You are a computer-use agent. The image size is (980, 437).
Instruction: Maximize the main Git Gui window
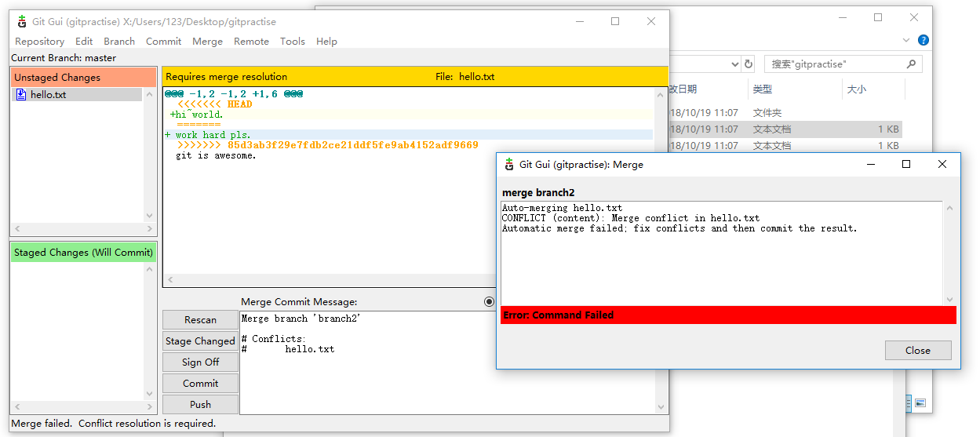pyautogui.click(x=615, y=21)
